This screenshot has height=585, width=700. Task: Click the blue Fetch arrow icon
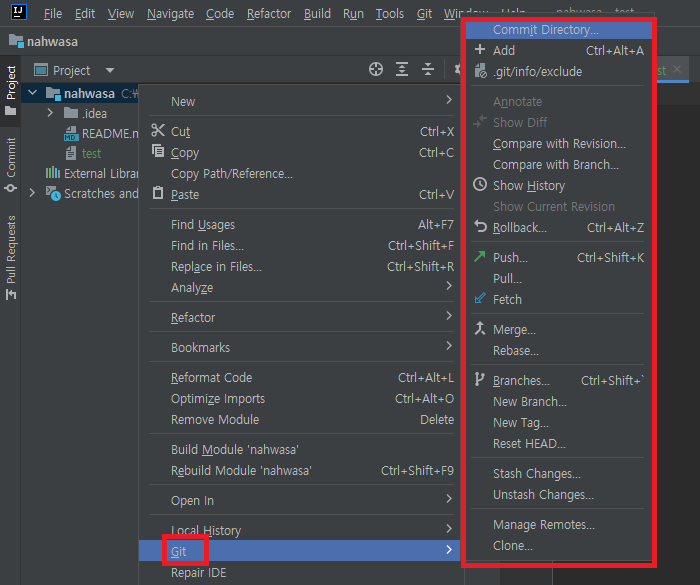pos(480,298)
